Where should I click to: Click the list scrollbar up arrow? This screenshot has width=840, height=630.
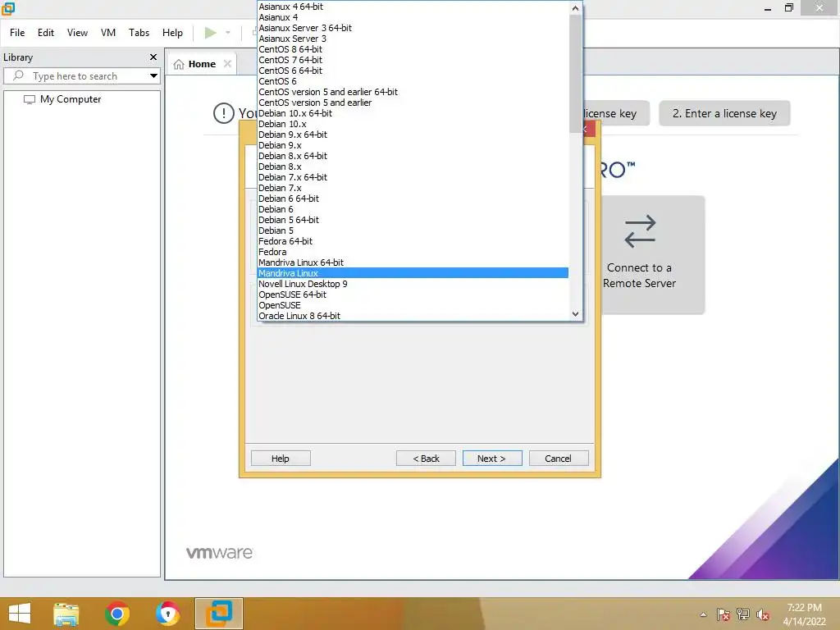click(x=575, y=8)
